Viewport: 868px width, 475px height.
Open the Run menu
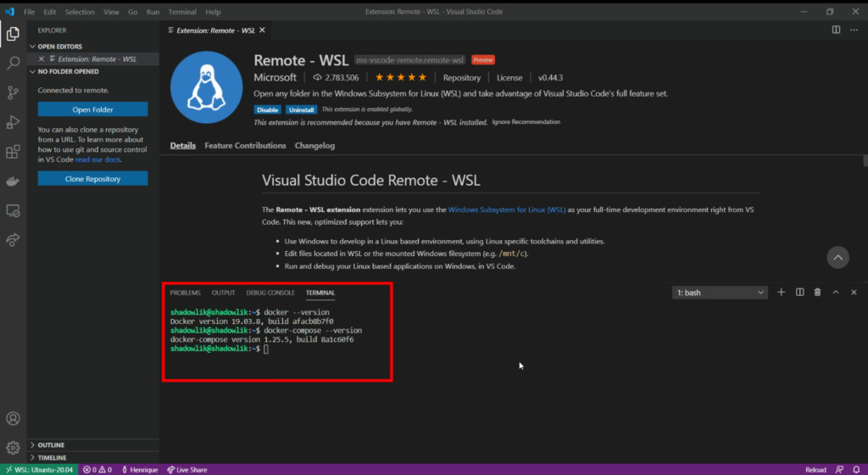tap(153, 12)
